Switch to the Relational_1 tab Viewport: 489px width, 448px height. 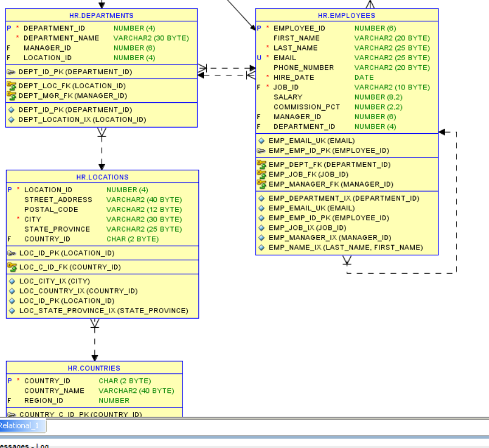pyautogui.click(x=20, y=426)
